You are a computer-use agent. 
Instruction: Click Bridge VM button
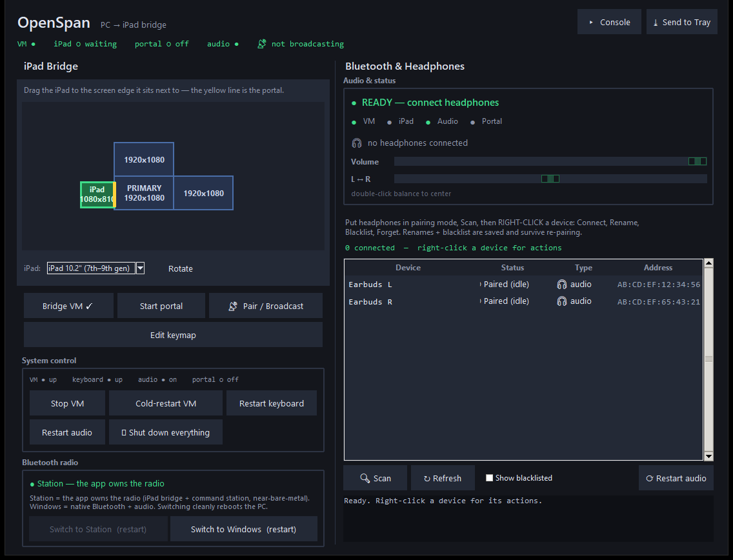(x=68, y=306)
